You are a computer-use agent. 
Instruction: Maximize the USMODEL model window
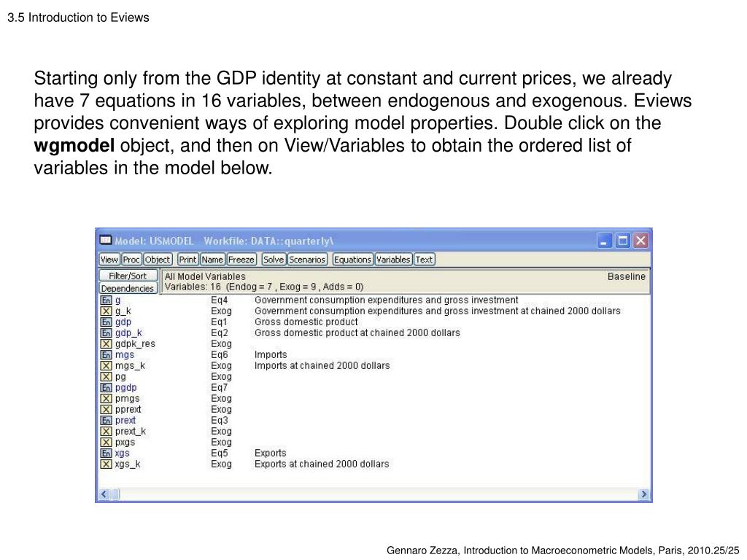click(623, 241)
